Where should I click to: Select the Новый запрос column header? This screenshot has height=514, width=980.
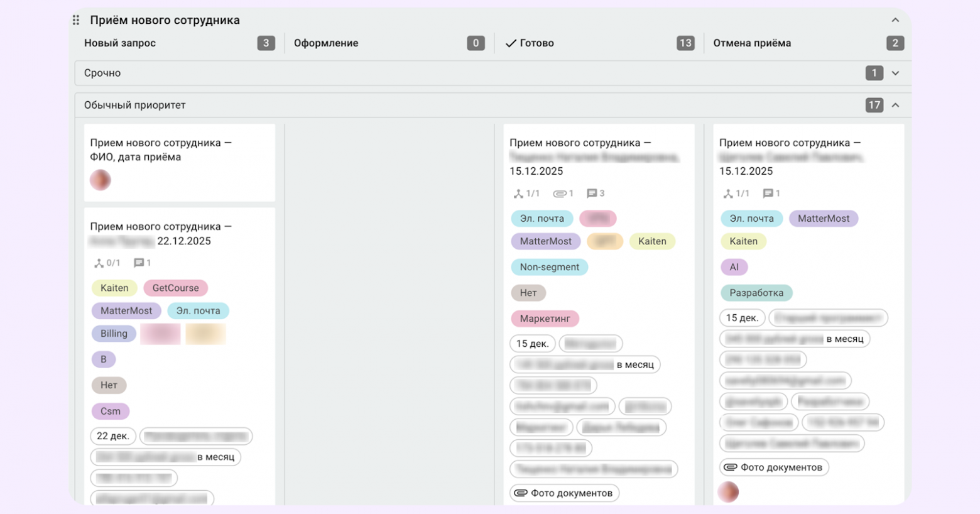[120, 43]
